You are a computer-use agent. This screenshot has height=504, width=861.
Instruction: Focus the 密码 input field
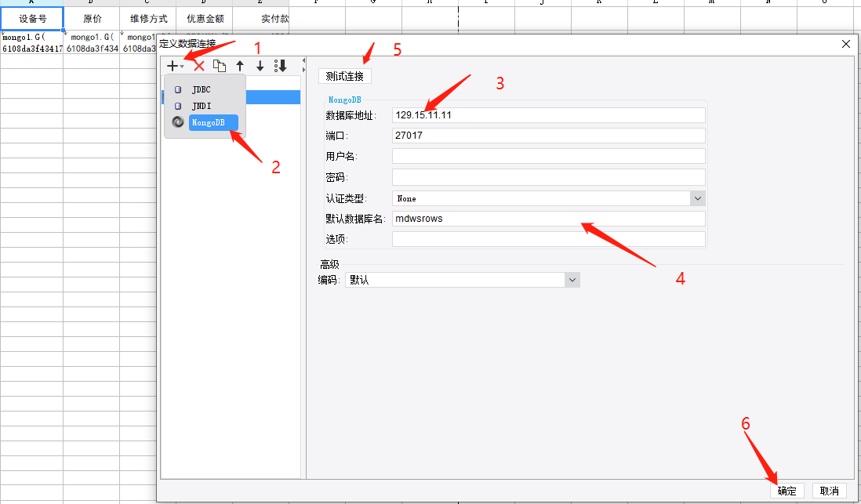(549, 177)
